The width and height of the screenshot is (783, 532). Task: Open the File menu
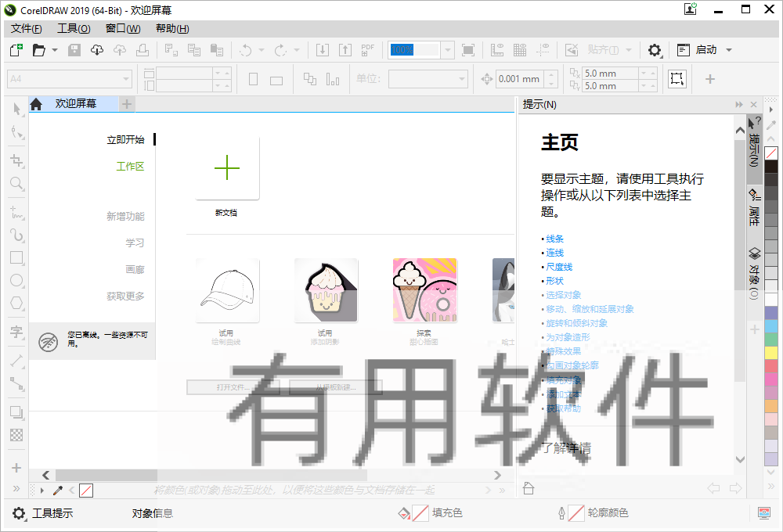pos(27,28)
